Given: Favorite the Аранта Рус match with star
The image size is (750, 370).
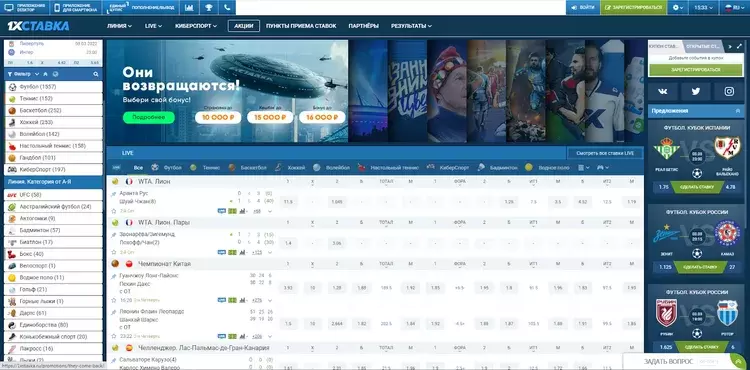Looking at the screenshot, I should [114, 210].
